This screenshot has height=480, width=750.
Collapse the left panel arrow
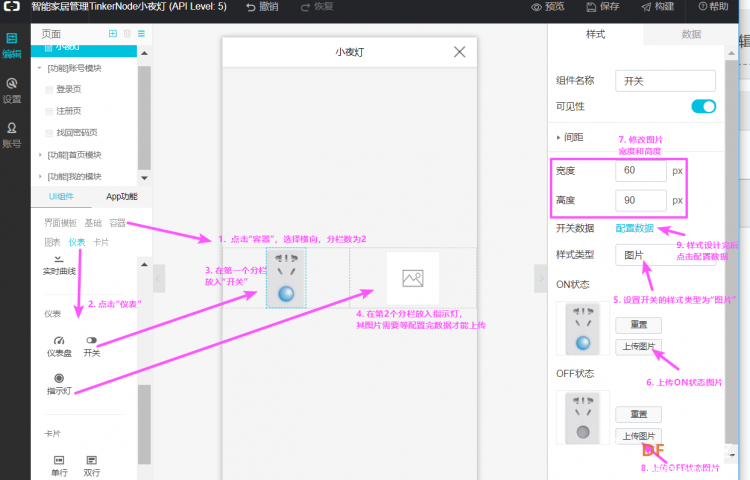click(159, 278)
